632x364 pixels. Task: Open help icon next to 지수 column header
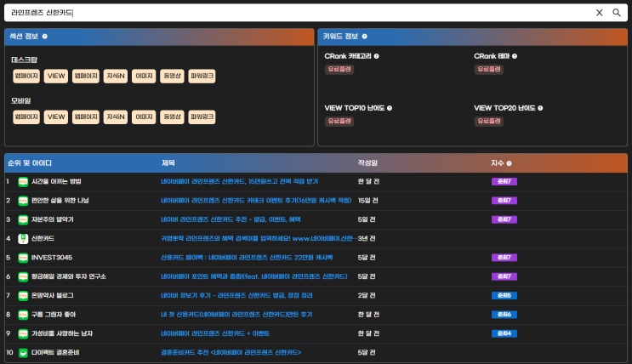point(509,163)
